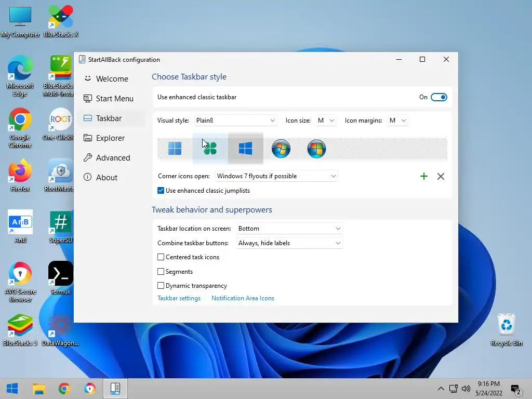Open About section

pyautogui.click(x=111, y=178)
